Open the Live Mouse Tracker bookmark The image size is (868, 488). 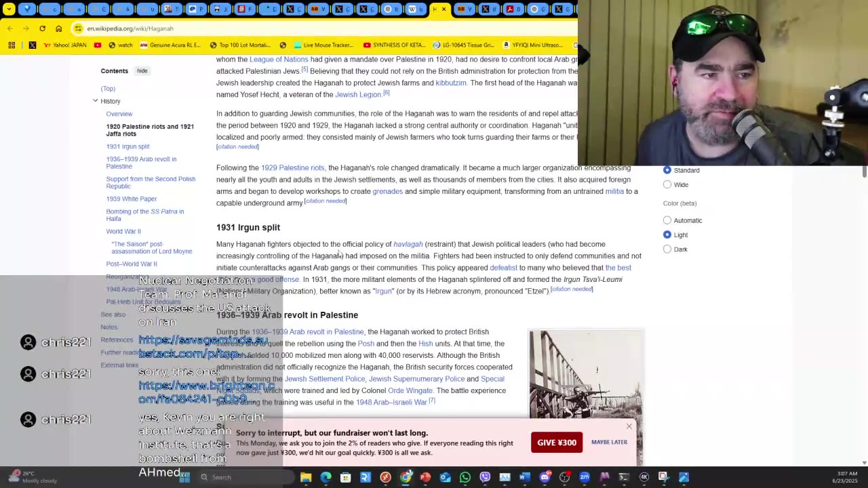pyautogui.click(x=323, y=45)
